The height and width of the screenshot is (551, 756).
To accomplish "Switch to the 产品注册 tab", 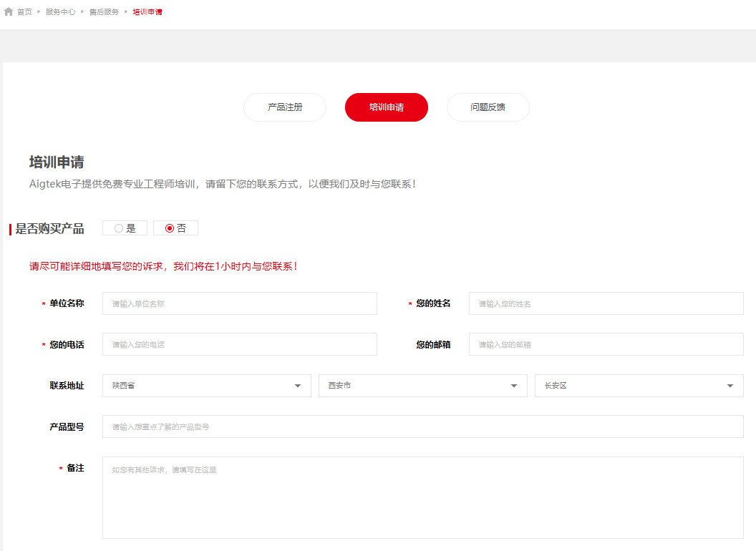I will click(x=285, y=107).
